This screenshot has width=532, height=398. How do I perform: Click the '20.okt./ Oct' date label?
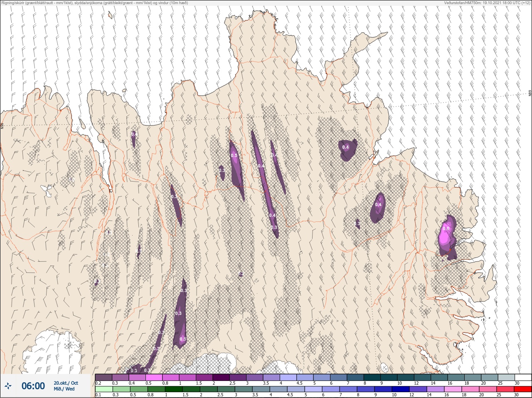tap(66, 383)
